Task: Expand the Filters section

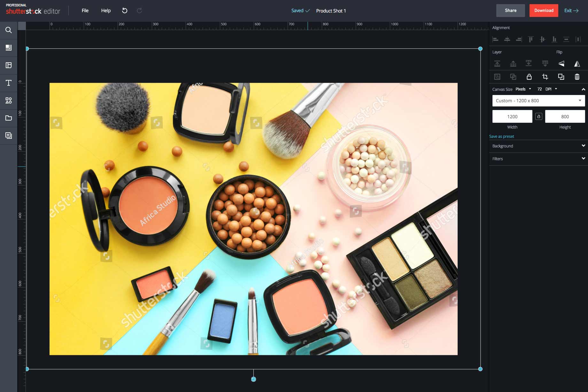Action: (538, 159)
